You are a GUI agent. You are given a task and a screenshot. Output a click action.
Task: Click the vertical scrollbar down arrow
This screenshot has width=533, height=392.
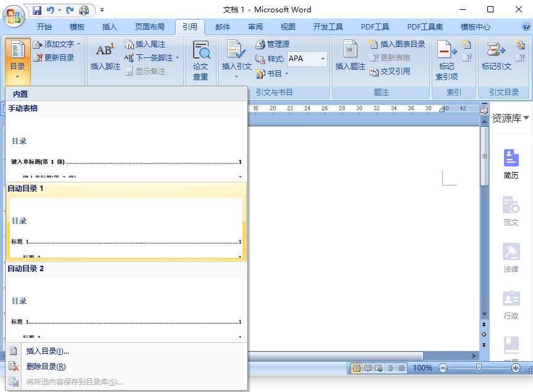(484, 314)
